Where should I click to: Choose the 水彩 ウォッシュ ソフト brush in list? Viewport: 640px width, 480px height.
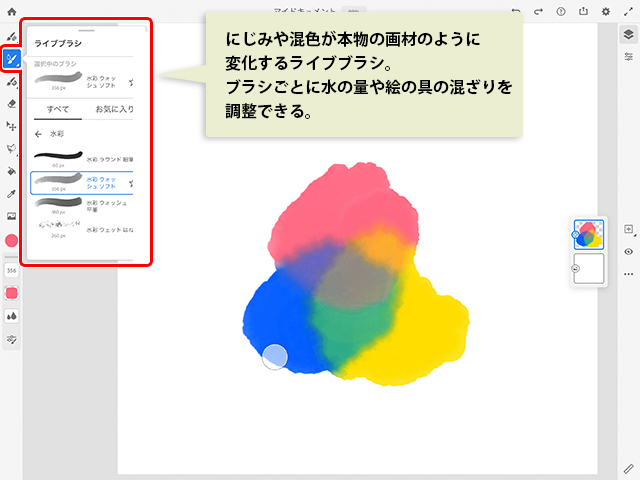tap(82, 183)
